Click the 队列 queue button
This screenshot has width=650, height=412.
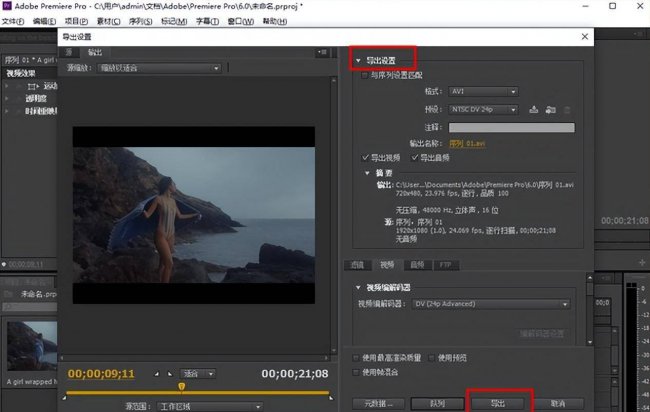438,403
